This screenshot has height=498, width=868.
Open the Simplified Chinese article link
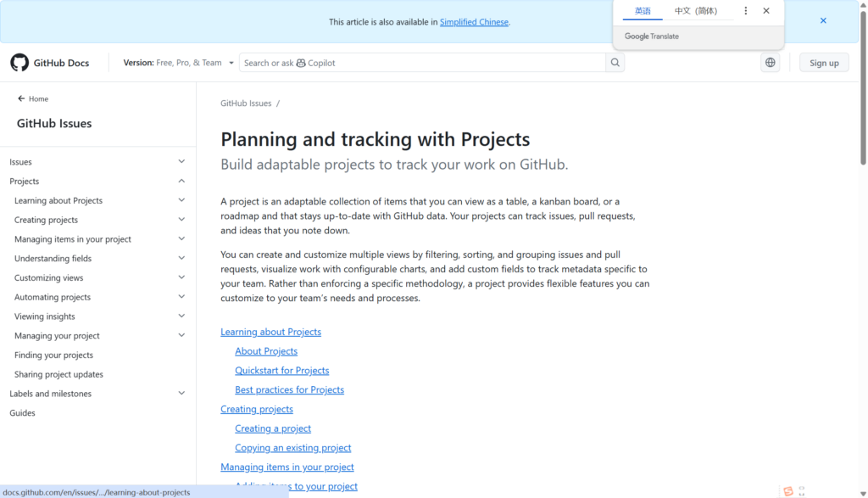[x=474, y=22]
